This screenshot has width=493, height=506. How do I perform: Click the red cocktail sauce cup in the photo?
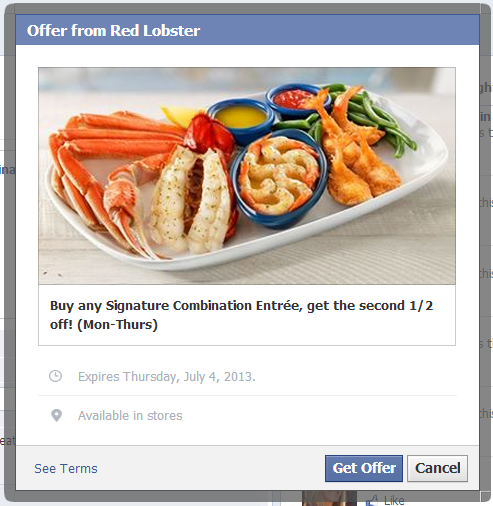293,100
